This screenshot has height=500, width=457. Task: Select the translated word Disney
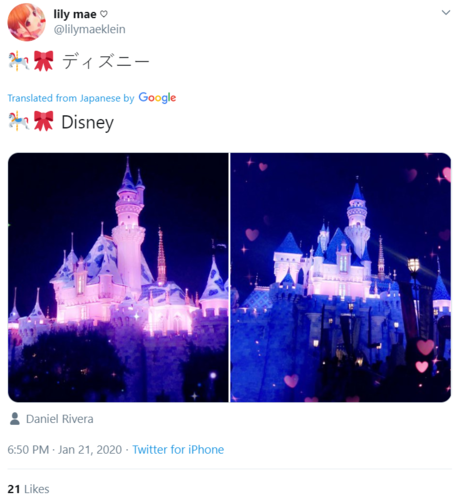click(88, 122)
